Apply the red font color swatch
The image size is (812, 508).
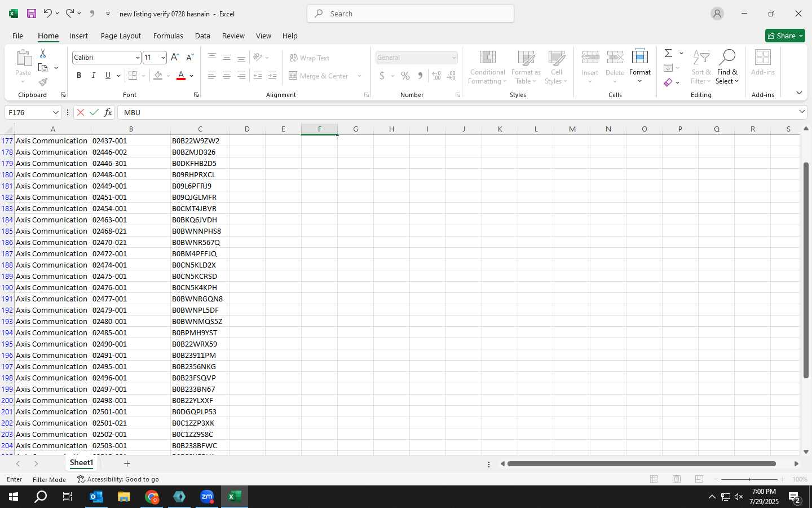tap(181, 76)
